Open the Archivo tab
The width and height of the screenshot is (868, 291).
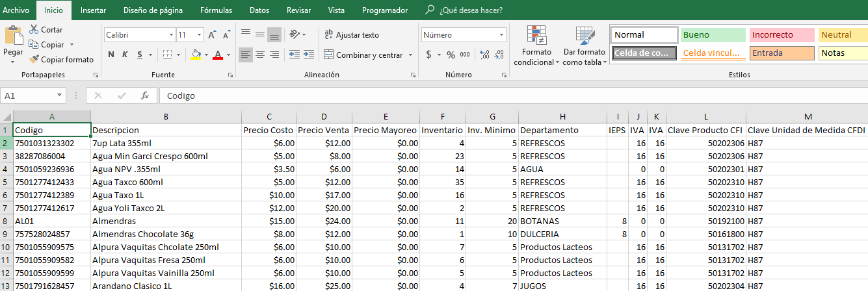point(17,10)
